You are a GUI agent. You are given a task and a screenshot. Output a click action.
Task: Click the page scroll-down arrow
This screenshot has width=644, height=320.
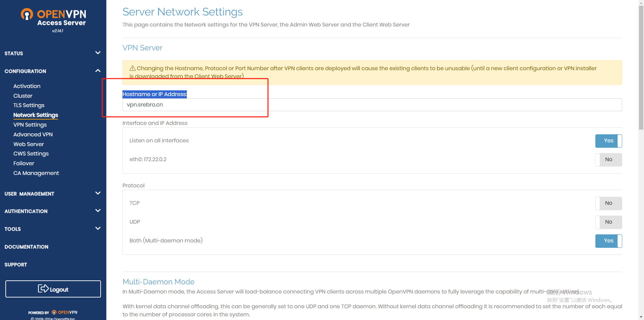tap(641, 317)
